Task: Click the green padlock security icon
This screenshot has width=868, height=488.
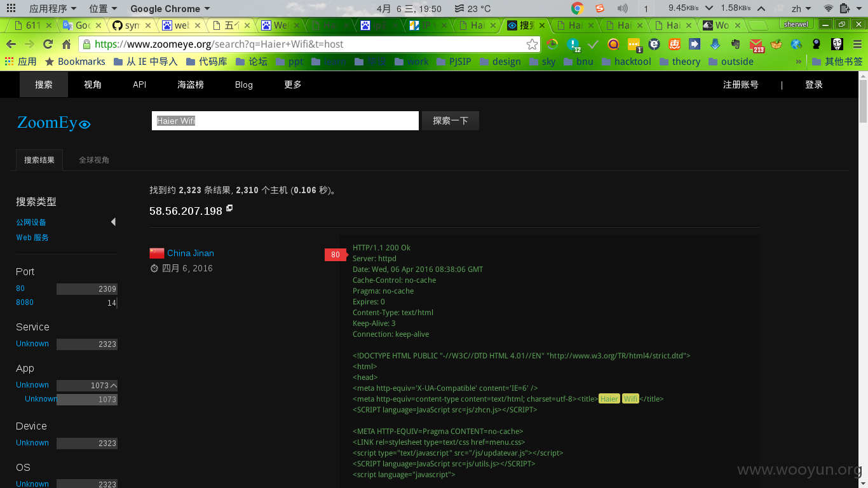Action: pos(87,44)
